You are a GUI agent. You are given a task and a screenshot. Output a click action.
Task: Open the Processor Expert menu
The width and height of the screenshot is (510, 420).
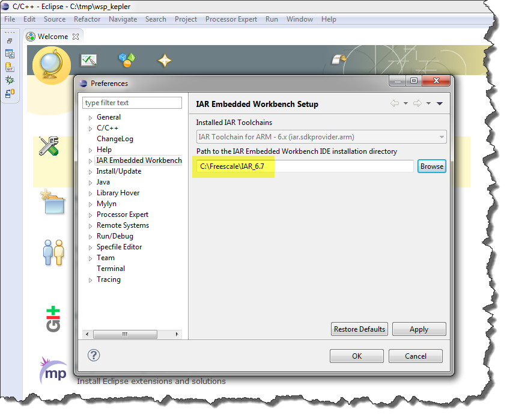[231, 19]
